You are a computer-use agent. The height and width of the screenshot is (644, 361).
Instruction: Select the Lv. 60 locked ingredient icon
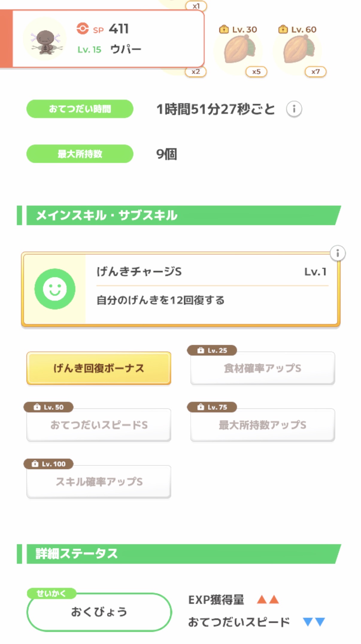pyautogui.click(x=298, y=49)
